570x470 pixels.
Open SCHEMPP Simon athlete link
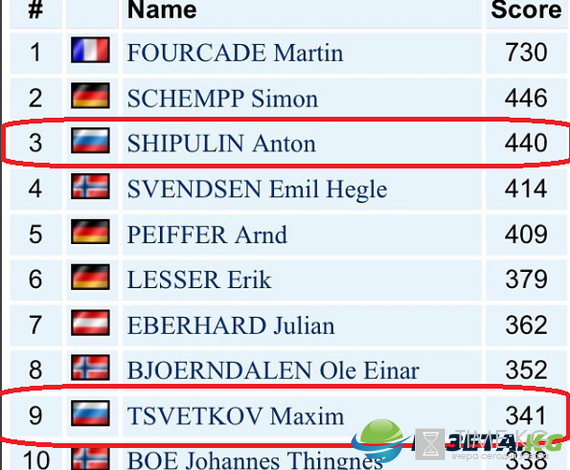pyautogui.click(x=222, y=99)
